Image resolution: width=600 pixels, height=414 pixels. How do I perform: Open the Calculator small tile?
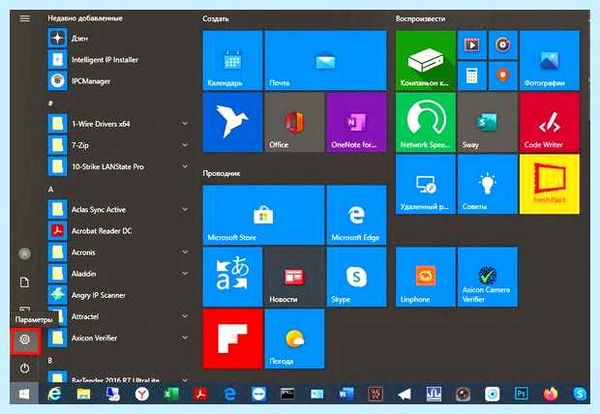(472, 76)
